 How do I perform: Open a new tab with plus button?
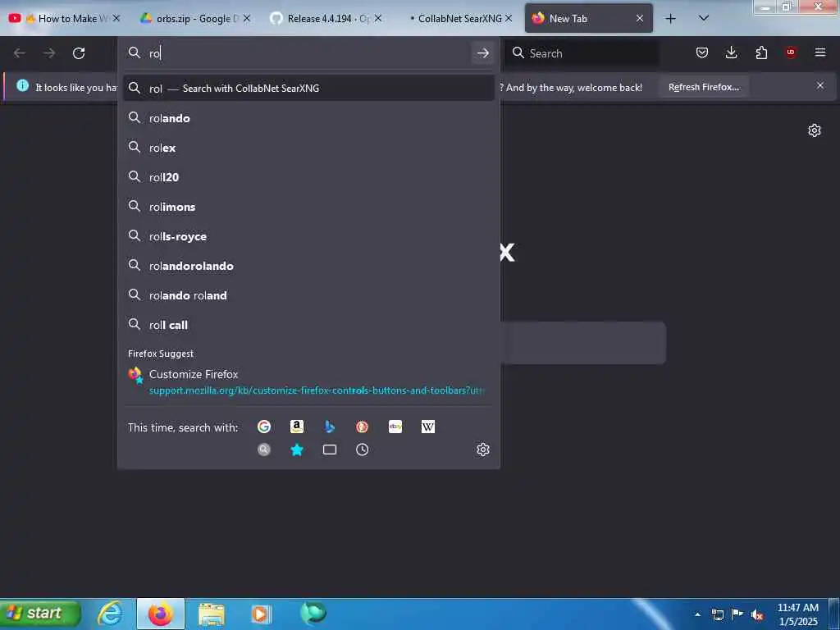point(670,19)
